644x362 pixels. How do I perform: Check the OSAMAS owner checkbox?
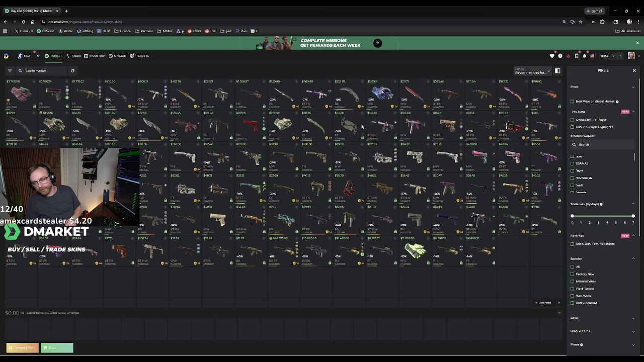pos(572,163)
